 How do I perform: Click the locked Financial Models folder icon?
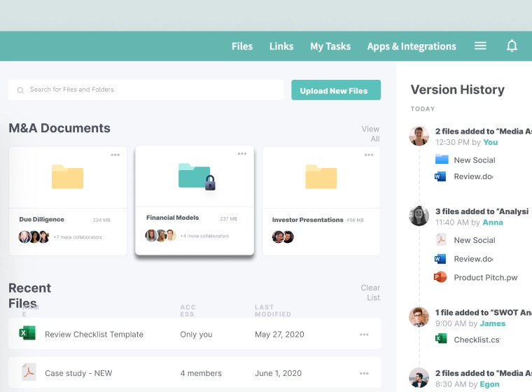pos(196,176)
